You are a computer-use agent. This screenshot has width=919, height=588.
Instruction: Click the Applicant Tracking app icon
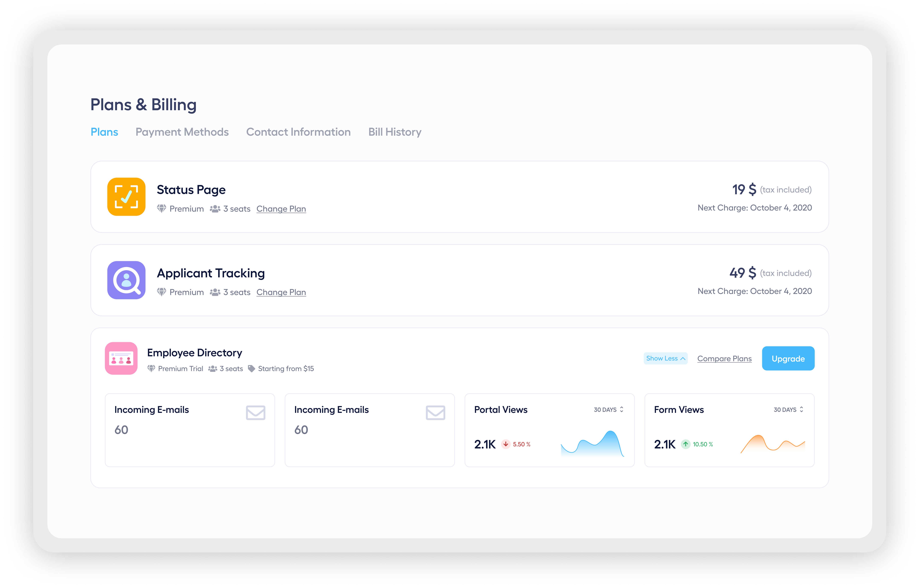(x=126, y=280)
